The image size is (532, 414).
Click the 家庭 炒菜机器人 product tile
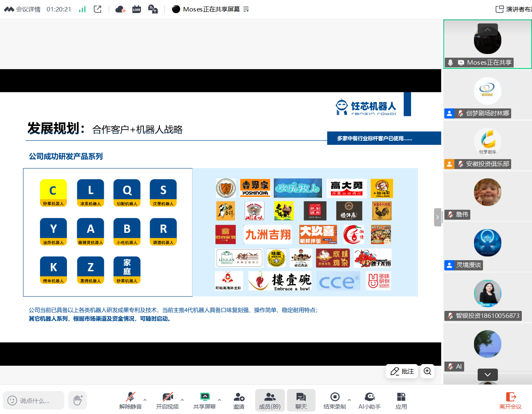click(x=127, y=270)
